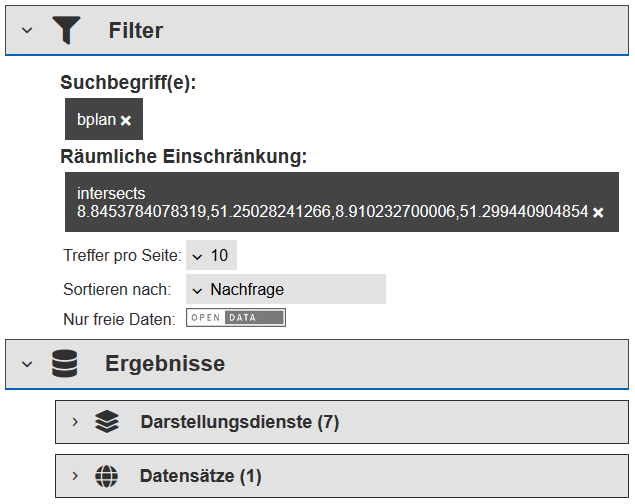Click the Filter heading title
The height and width of the screenshot is (504, 635).
(x=136, y=30)
